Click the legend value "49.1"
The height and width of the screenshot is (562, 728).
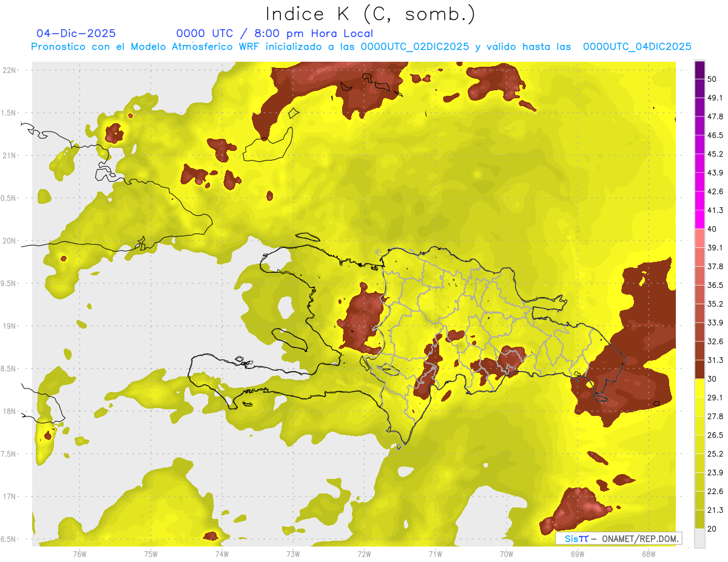pyautogui.click(x=715, y=98)
